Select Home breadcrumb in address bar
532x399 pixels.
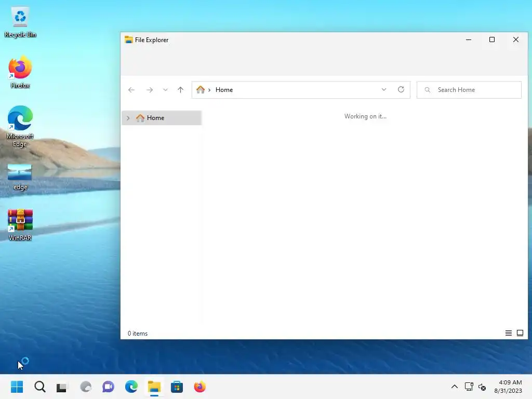[224, 89]
